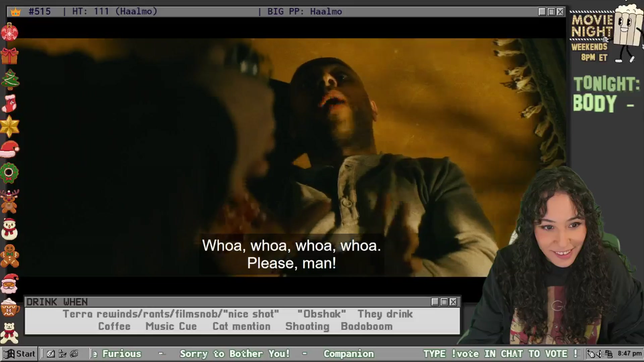This screenshot has width=644, height=362.
Task: Click the Christmas tree icon
Action: [x=10, y=79]
